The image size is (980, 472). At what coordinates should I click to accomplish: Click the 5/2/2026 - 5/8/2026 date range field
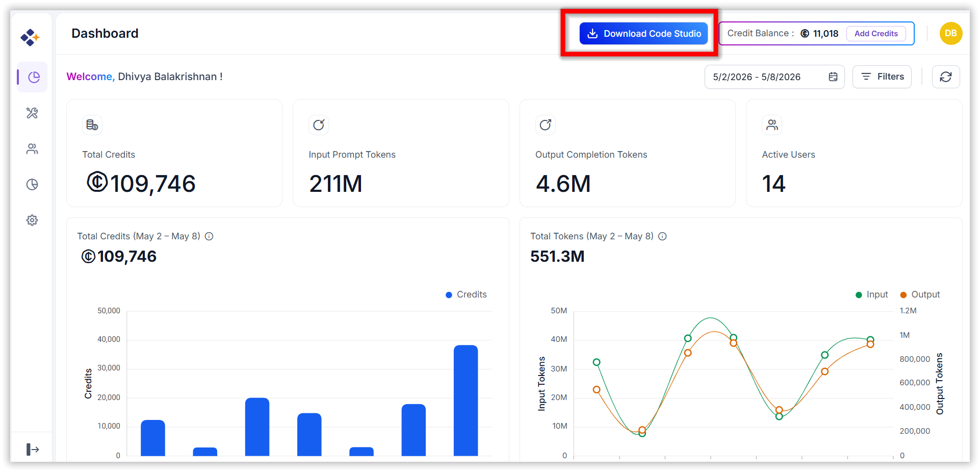(x=775, y=77)
